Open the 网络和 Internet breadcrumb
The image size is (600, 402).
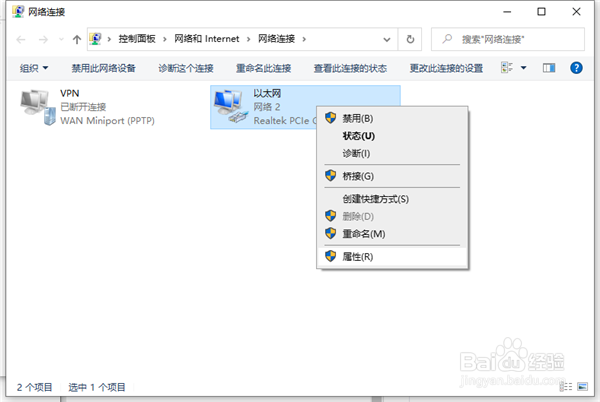[x=207, y=39]
